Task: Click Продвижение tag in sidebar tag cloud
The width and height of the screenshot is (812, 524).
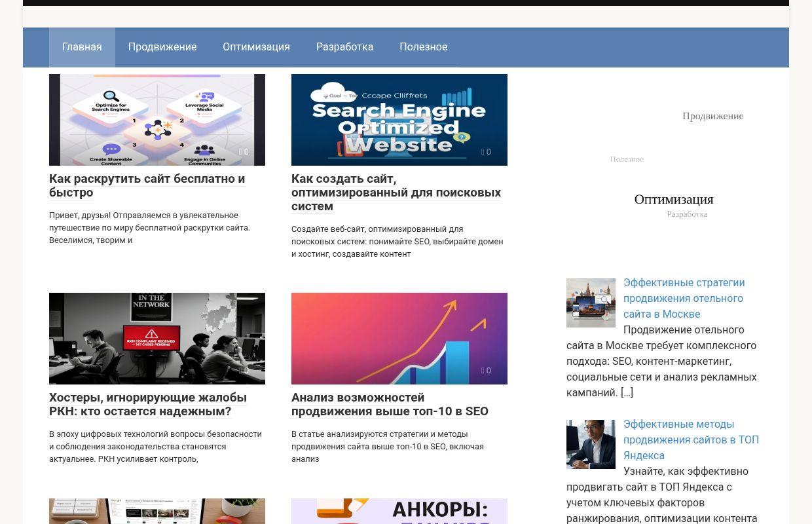Action: coord(712,116)
